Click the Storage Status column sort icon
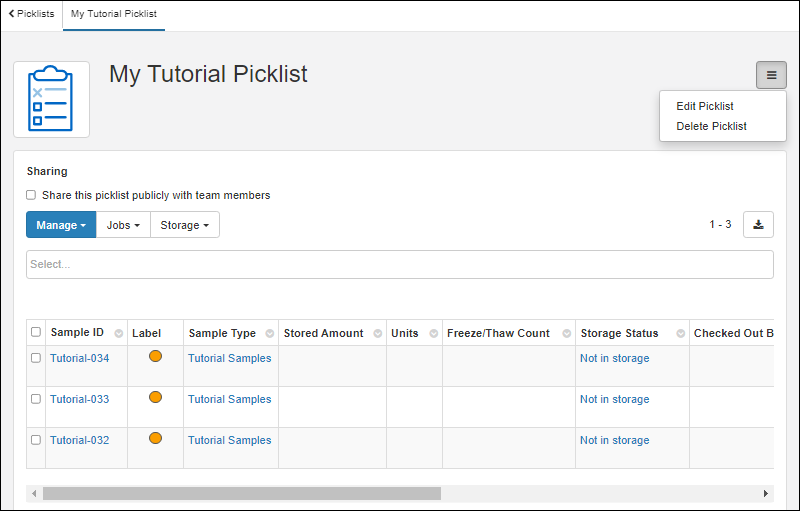This screenshot has width=800, height=511. (x=681, y=334)
